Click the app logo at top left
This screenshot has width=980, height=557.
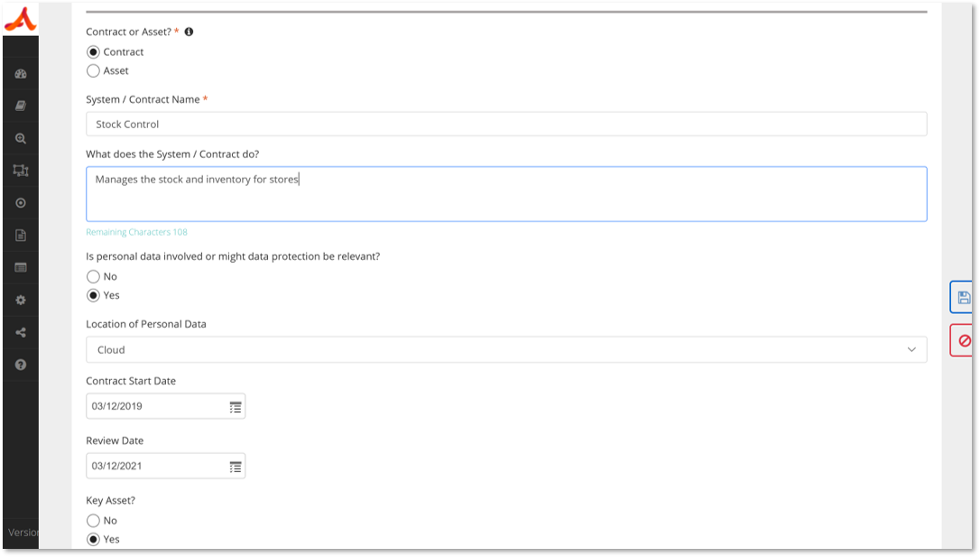(x=20, y=18)
